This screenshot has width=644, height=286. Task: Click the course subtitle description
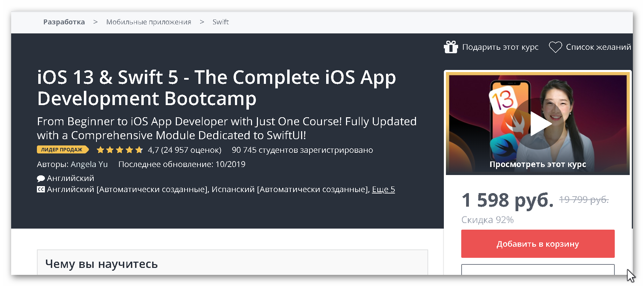click(227, 128)
